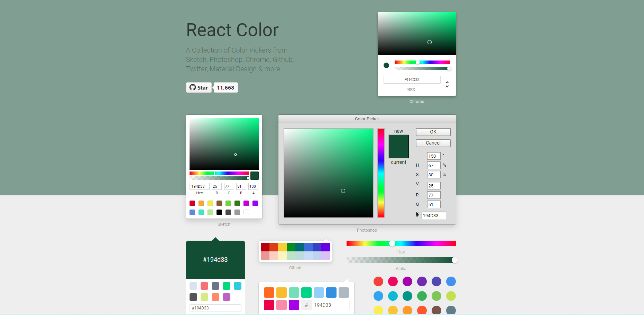Select the blue preset in Sketch picker
The width and height of the screenshot is (644, 315).
click(192, 212)
